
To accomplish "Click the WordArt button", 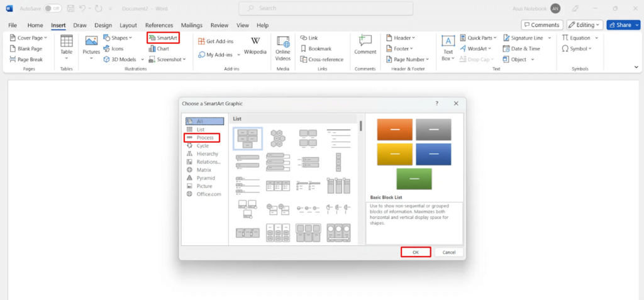I will point(475,48).
